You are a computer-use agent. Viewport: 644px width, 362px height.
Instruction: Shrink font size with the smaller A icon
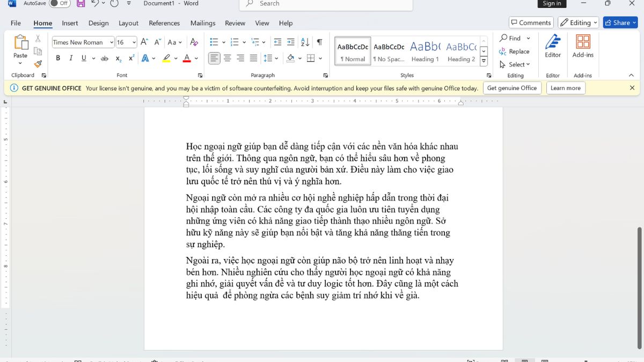(158, 42)
